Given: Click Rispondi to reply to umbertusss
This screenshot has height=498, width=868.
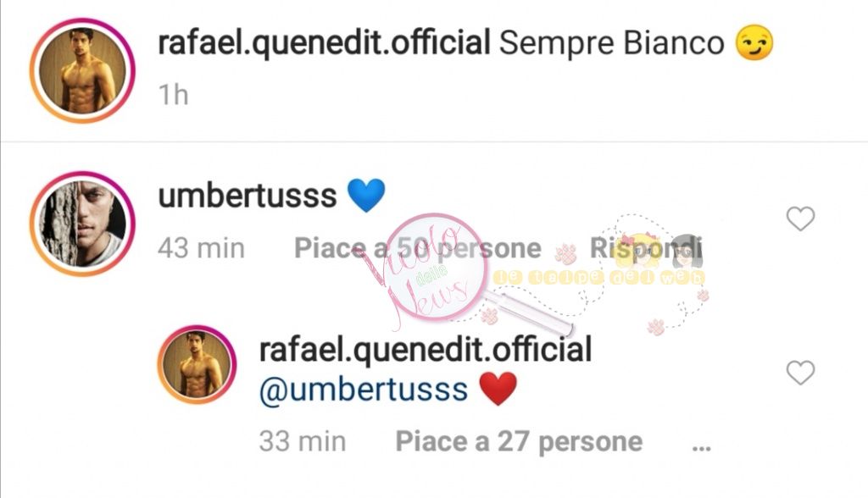Looking at the screenshot, I should (645, 248).
